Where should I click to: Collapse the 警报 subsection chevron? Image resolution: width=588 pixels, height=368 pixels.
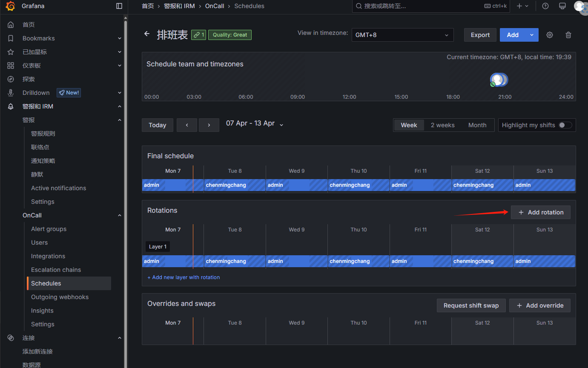[120, 120]
